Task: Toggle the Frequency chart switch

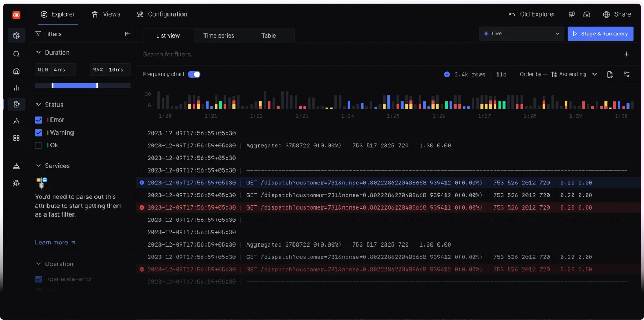Action: point(193,75)
